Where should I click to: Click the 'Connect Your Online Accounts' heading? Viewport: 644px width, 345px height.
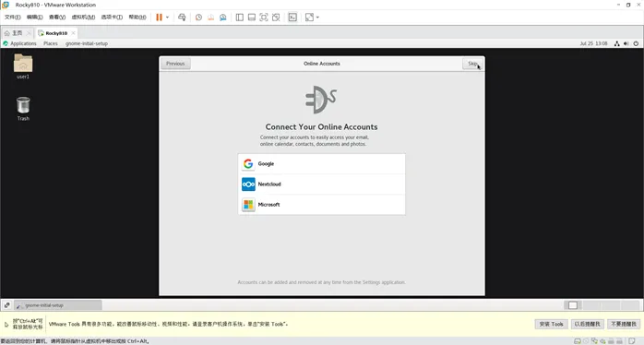[321, 127]
